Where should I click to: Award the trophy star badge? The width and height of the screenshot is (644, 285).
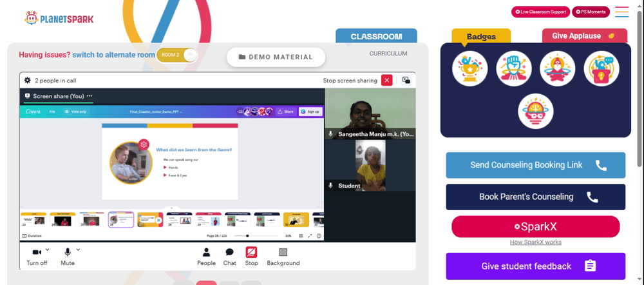coord(470,69)
